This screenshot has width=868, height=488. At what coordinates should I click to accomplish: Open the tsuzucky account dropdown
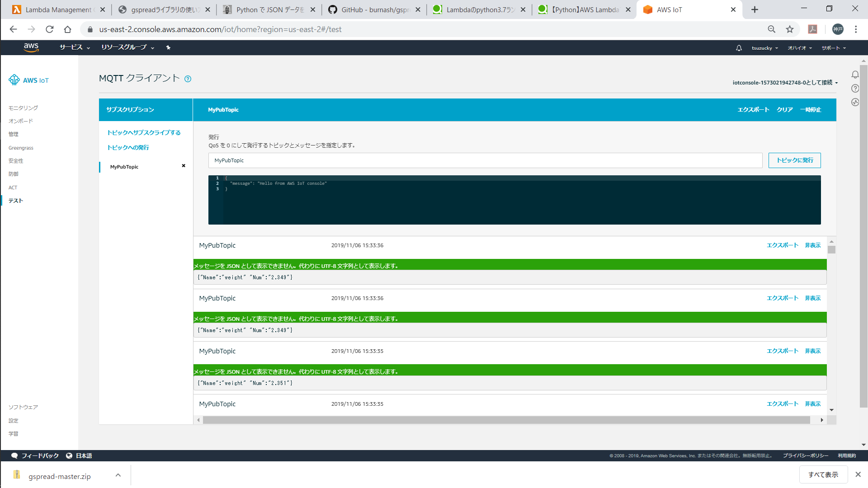[764, 48]
